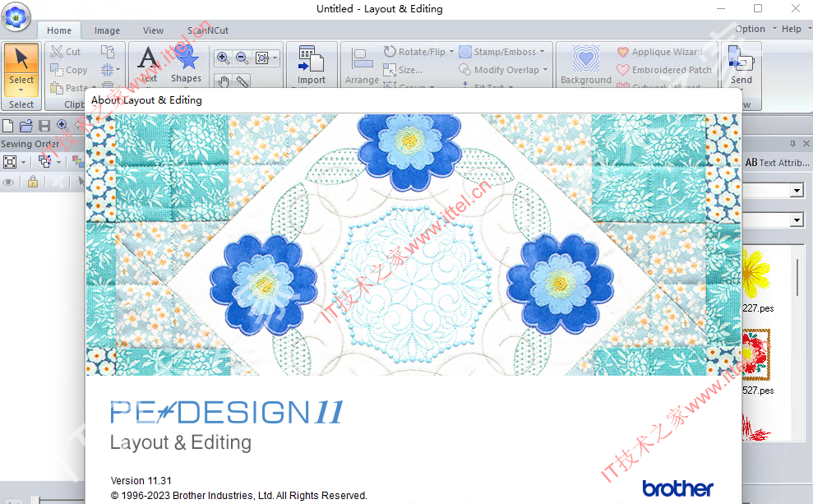
Task: Open the Rotate/Flip dropdown
Action: pyautogui.click(x=451, y=51)
